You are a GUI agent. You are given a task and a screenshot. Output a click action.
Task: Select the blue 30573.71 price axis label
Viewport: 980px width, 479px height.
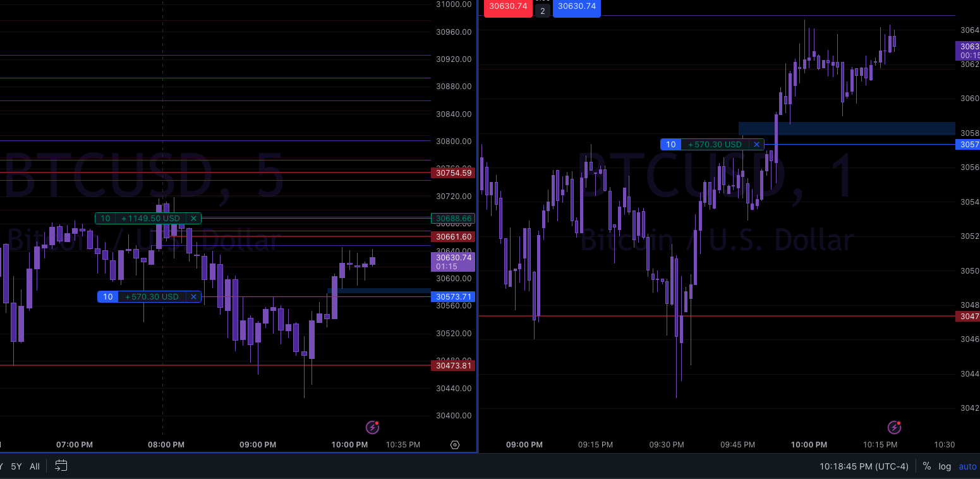(453, 296)
